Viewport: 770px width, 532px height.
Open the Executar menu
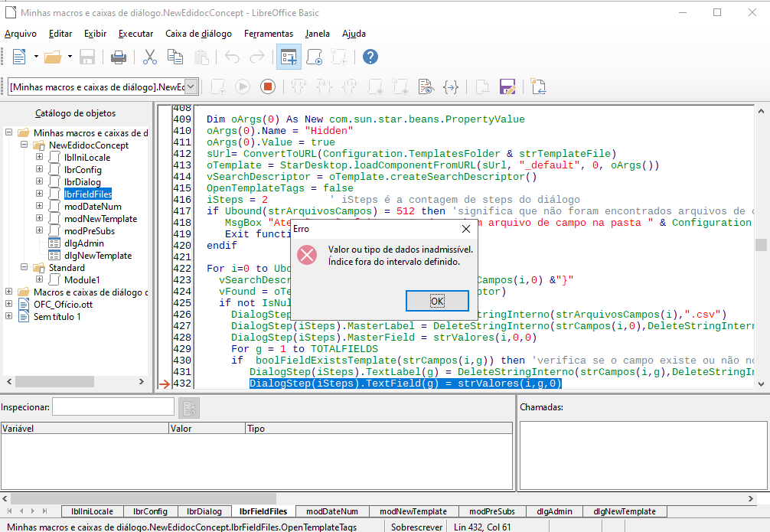(136, 34)
